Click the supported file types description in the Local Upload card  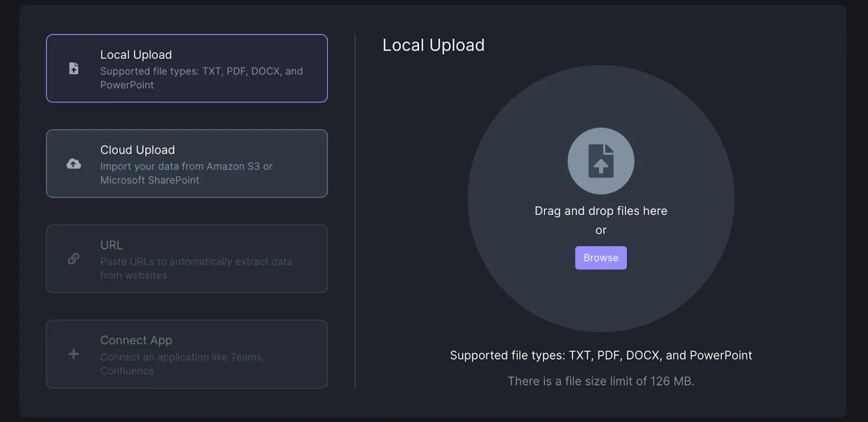201,78
